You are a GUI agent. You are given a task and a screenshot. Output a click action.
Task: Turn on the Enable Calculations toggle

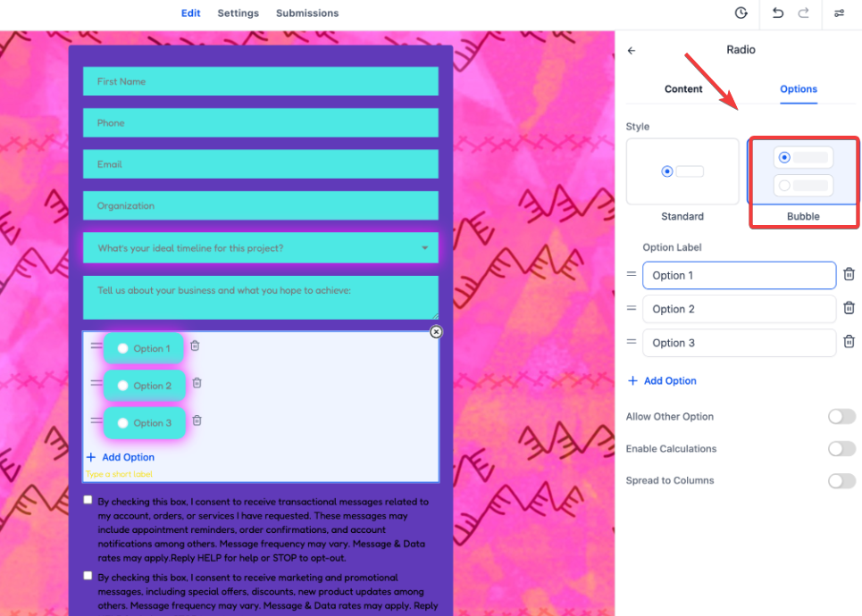841,449
